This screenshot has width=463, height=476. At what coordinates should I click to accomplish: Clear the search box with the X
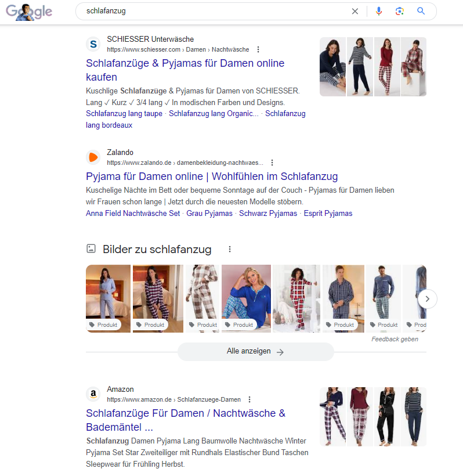click(x=355, y=11)
